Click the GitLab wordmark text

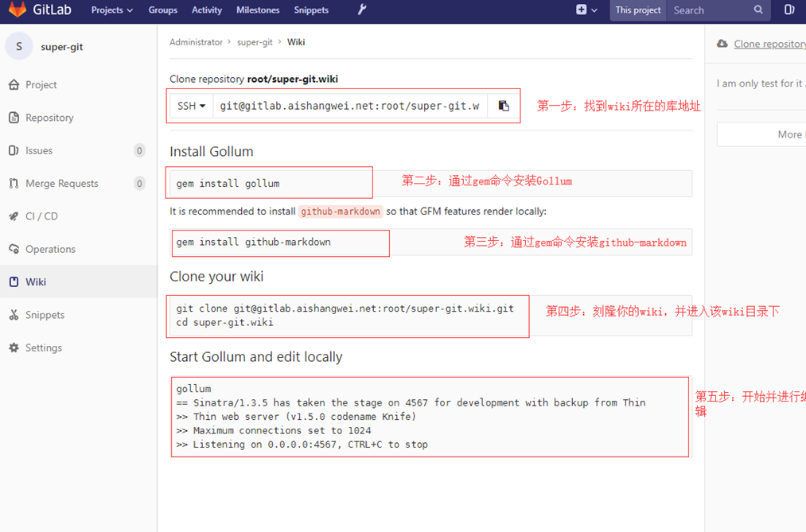coord(52,10)
